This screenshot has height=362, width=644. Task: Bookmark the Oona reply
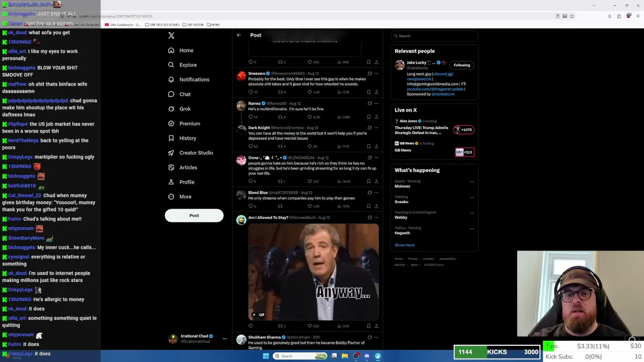(x=369, y=181)
